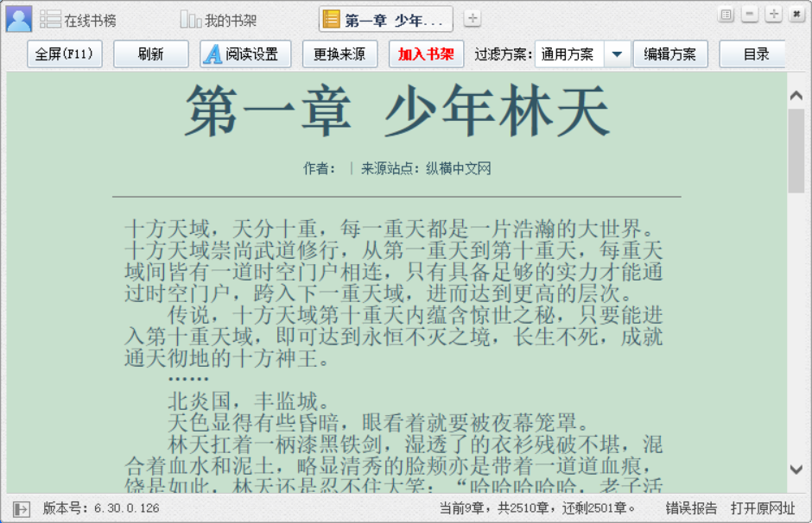Click the letter A icon in 阅读设置
Viewport: 812px width, 523px height.
[213, 54]
